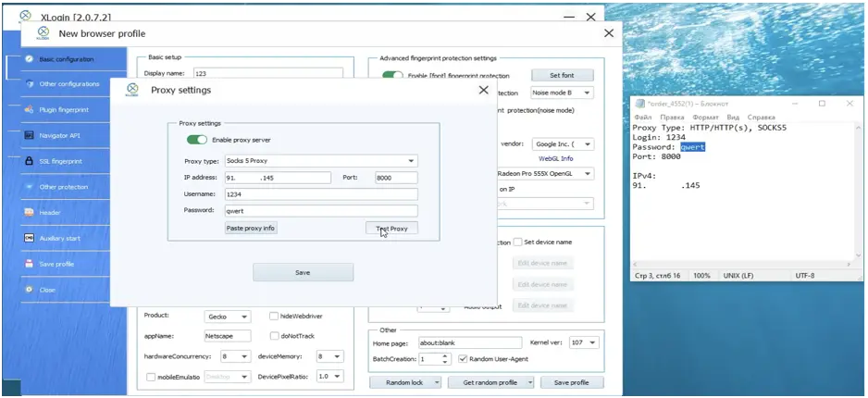Click highlighted 'qwert' text in Notepad

[692, 147]
